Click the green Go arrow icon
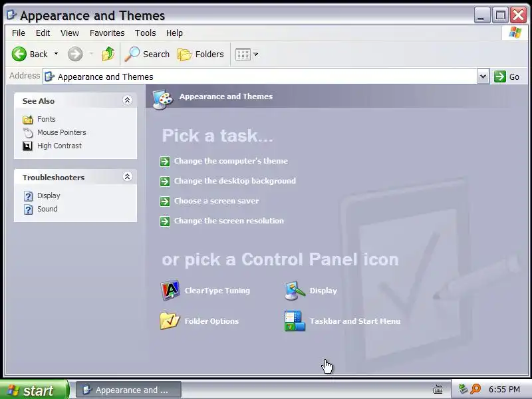Image resolution: width=532 pixels, height=399 pixels. pyautogui.click(x=500, y=76)
